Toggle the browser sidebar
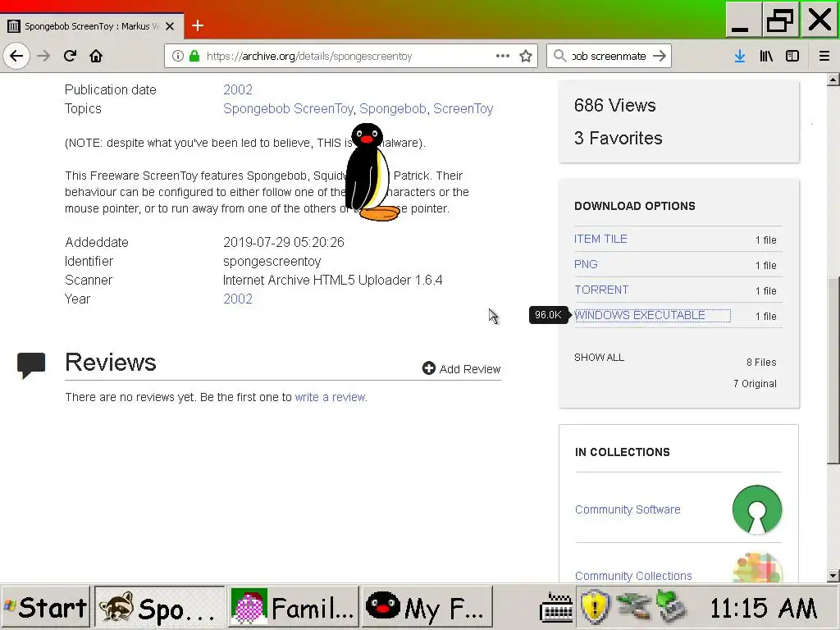 (792, 56)
